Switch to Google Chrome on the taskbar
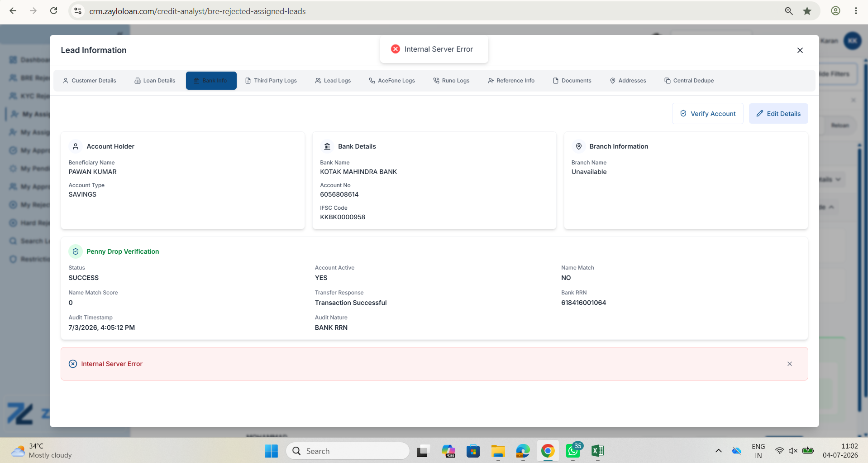 [x=548, y=451]
